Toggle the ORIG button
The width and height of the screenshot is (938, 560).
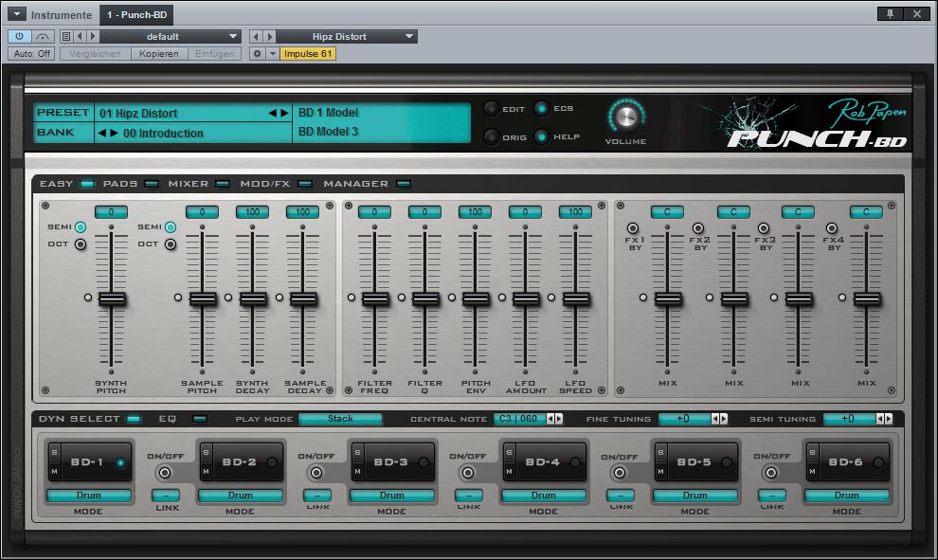click(x=491, y=137)
